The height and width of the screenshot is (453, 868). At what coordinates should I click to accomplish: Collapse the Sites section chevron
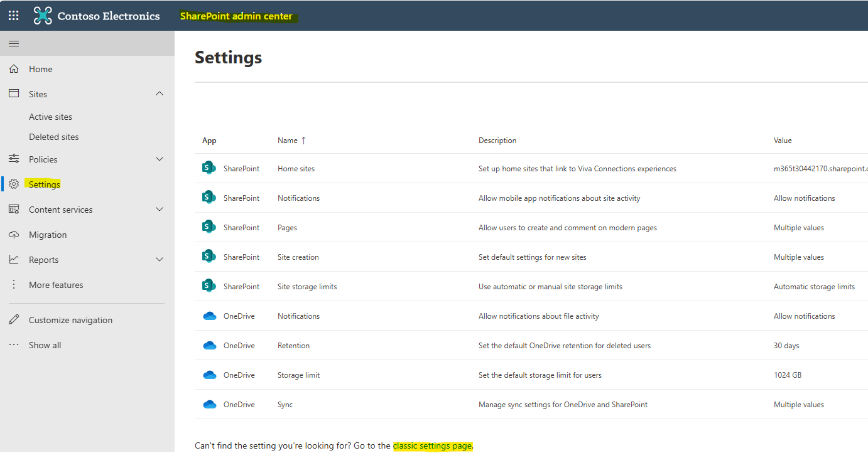pyautogui.click(x=160, y=93)
